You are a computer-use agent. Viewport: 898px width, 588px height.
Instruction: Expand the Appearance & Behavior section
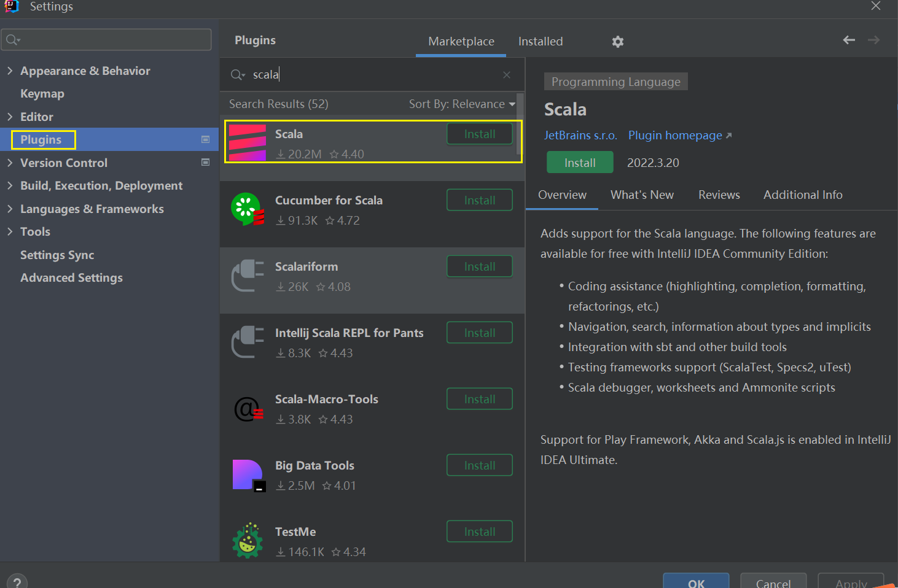(x=10, y=71)
